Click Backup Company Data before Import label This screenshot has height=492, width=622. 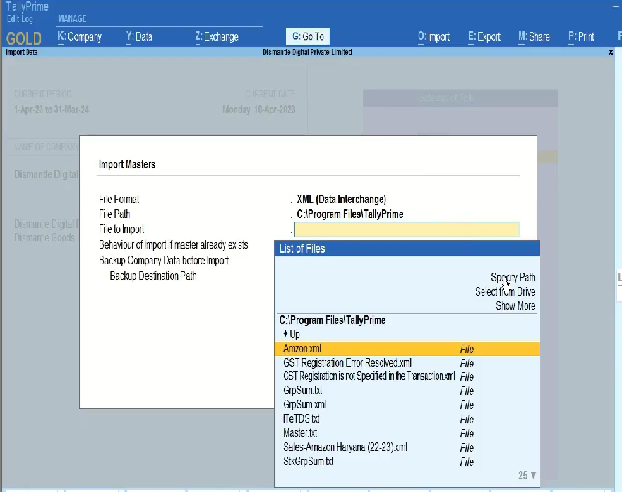(x=164, y=261)
